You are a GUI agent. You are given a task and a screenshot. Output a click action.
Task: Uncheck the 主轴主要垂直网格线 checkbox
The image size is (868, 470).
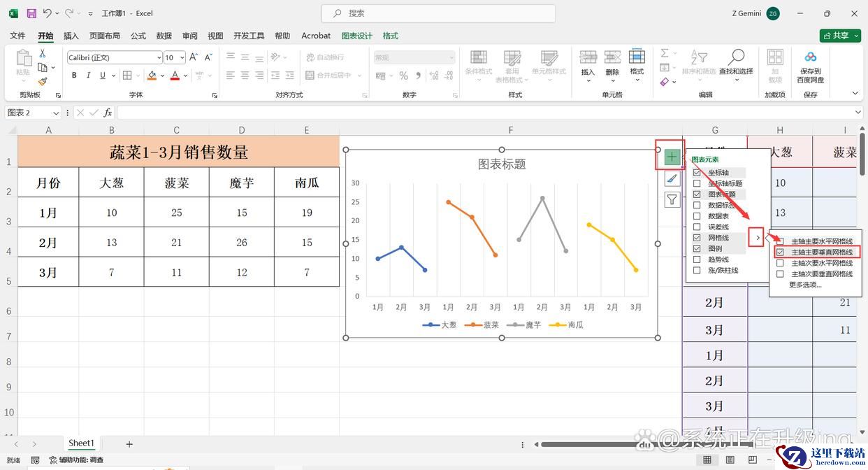[780, 252]
